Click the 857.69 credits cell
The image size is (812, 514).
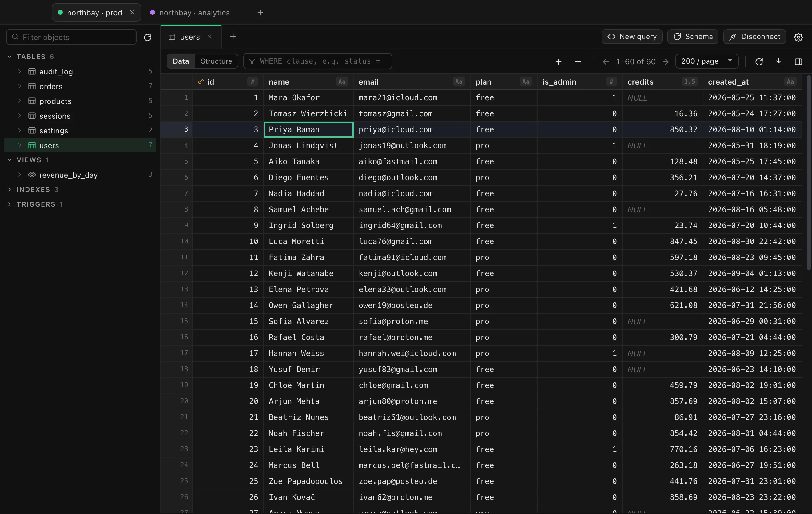click(x=662, y=401)
